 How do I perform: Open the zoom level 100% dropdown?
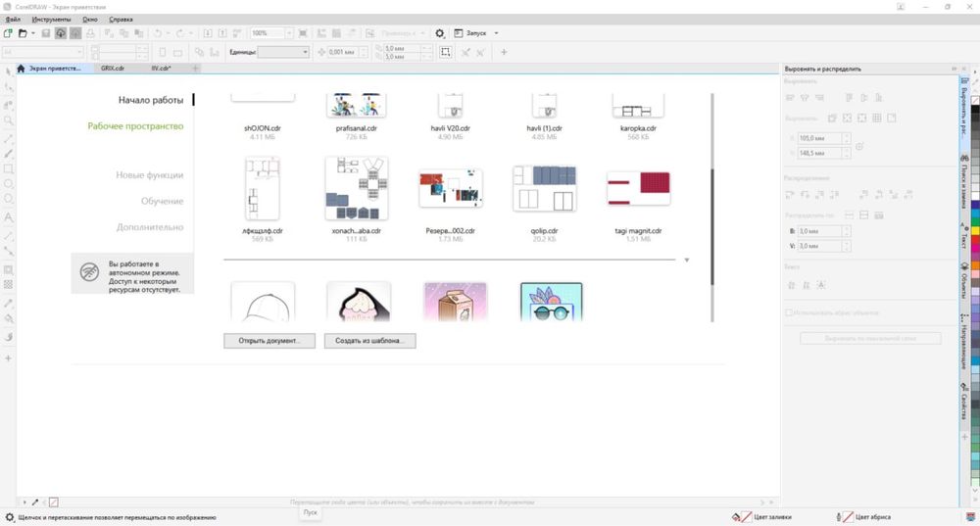point(289,33)
